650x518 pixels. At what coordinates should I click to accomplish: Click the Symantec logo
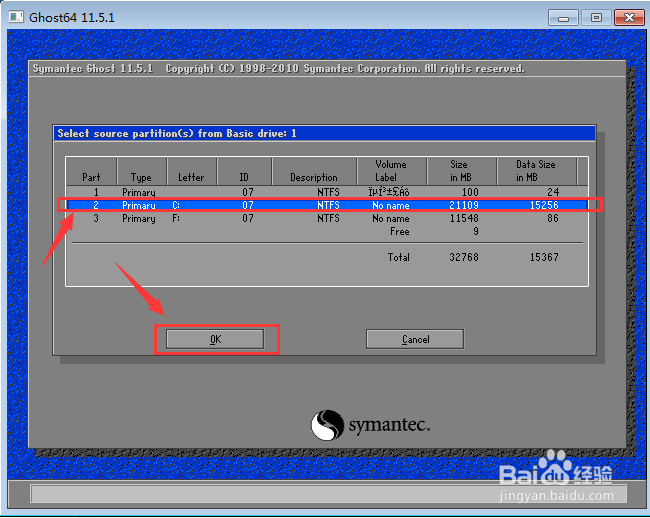point(370,425)
